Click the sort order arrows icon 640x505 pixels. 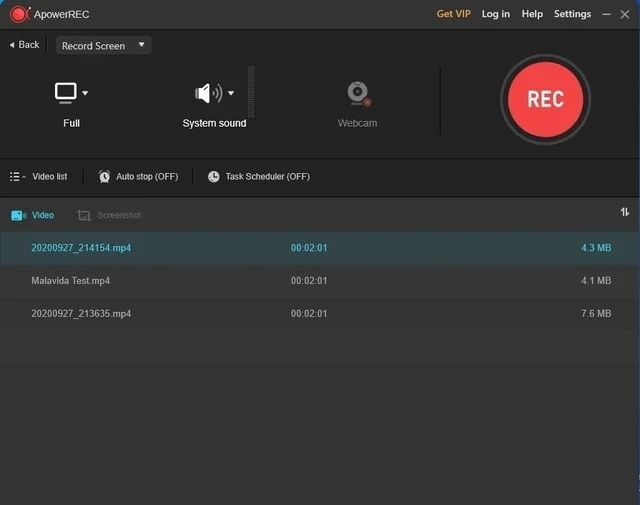624,212
